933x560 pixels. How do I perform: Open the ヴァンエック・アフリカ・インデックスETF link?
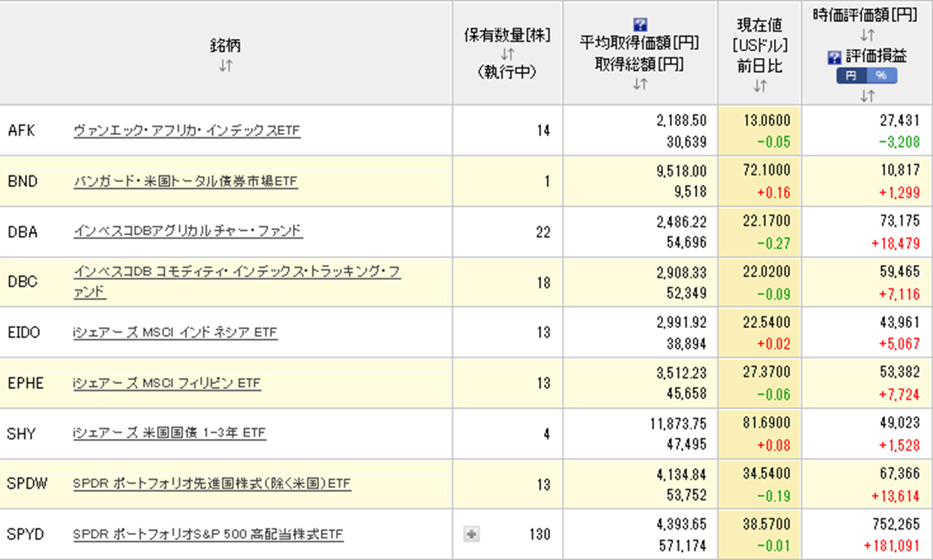click(x=187, y=130)
